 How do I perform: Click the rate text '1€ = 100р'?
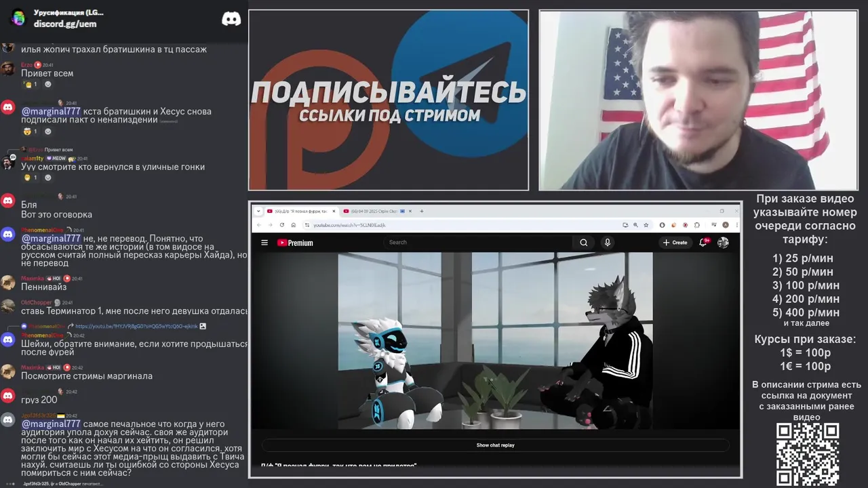pyautogui.click(x=806, y=366)
